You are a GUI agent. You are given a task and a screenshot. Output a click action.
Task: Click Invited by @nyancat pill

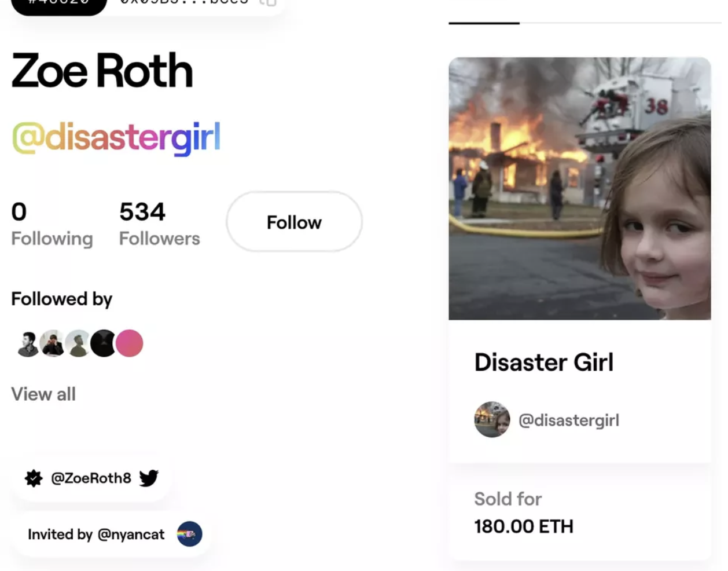tap(111, 534)
